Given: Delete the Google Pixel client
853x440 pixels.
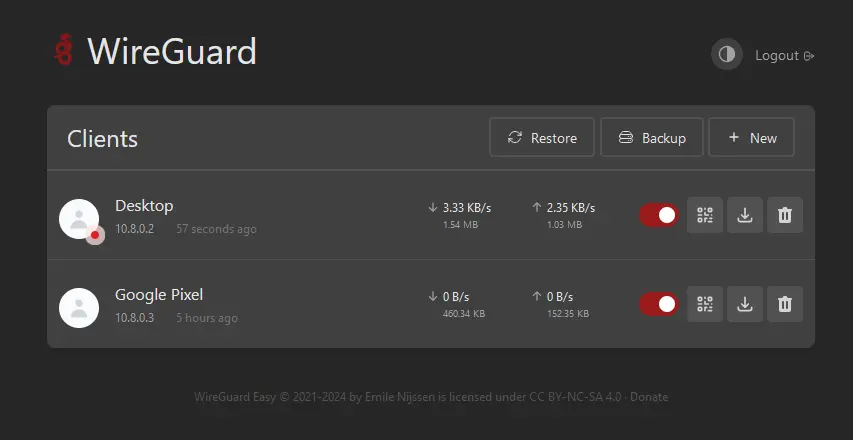Looking at the screenshot, I should tap(785, 304).
